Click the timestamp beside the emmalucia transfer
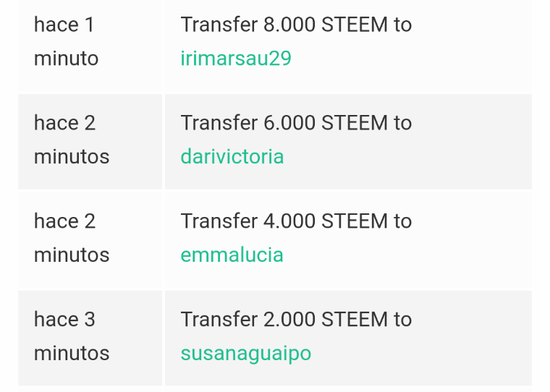The image size is (550, 392). pos(72,238)
